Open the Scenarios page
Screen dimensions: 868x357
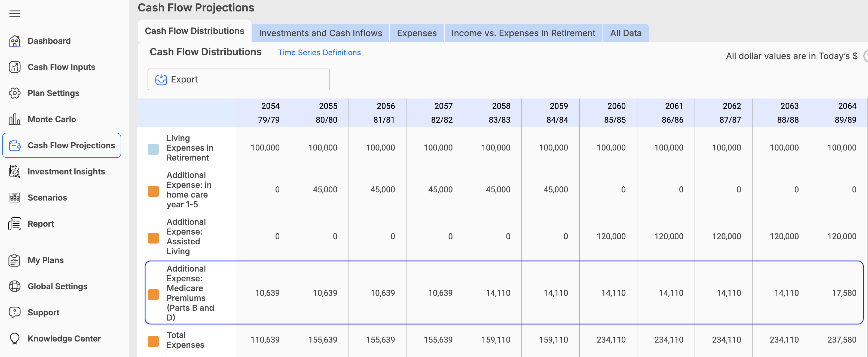47,198
